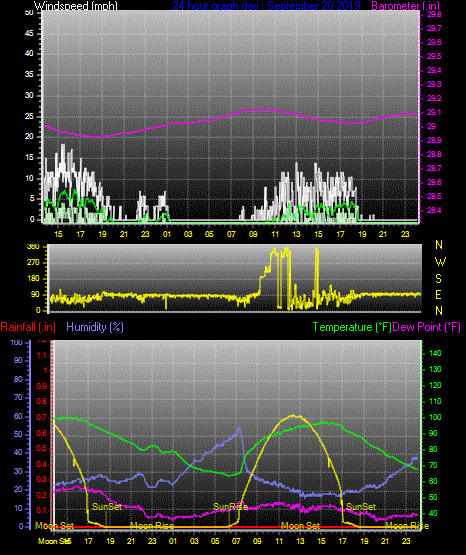Select the 'Humidity (%)' legend label
This screenshot has width=466, height=555.
pyautogui.click(x=95, y=327)
